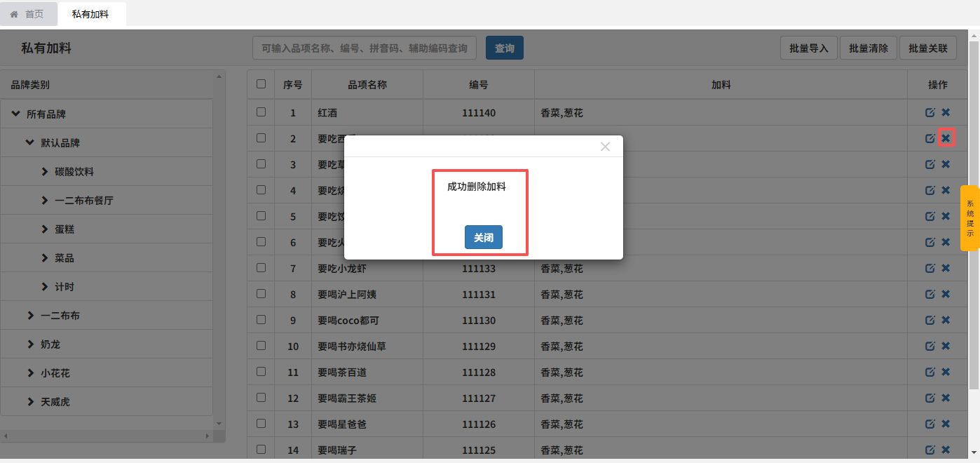The width and height of the screenshot is (980, 463).
Task: Select the 要喝霸王茶姬 checkbox
Action: coord(261,397)
